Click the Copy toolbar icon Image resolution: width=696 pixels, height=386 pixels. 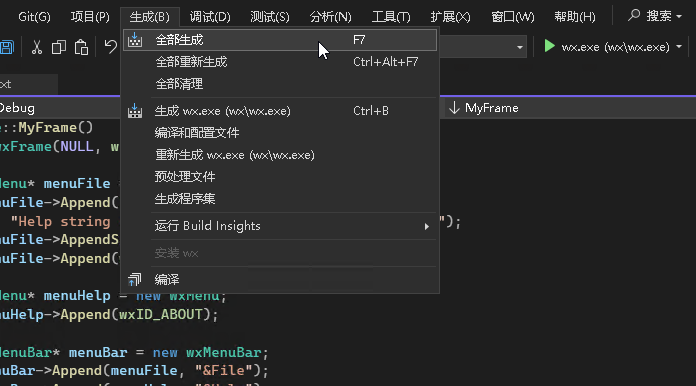(x=59, y=47)
